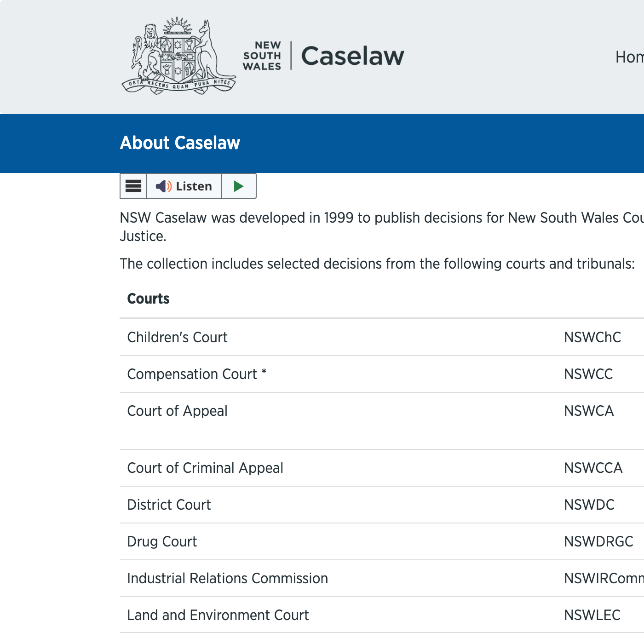The image size is (644, 644).
Task: Start audio with the green play arrow
Action: point(239,186)
